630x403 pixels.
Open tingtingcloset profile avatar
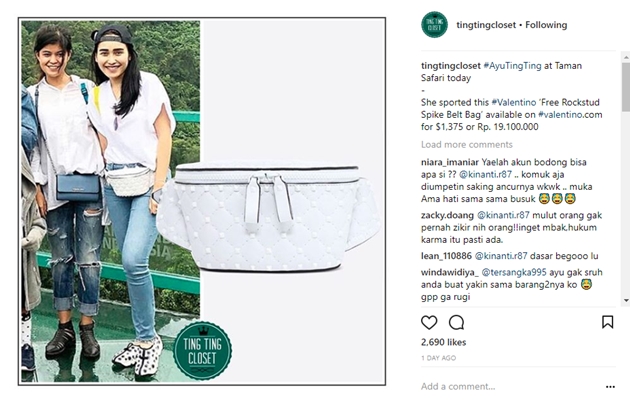coord(434,25)
